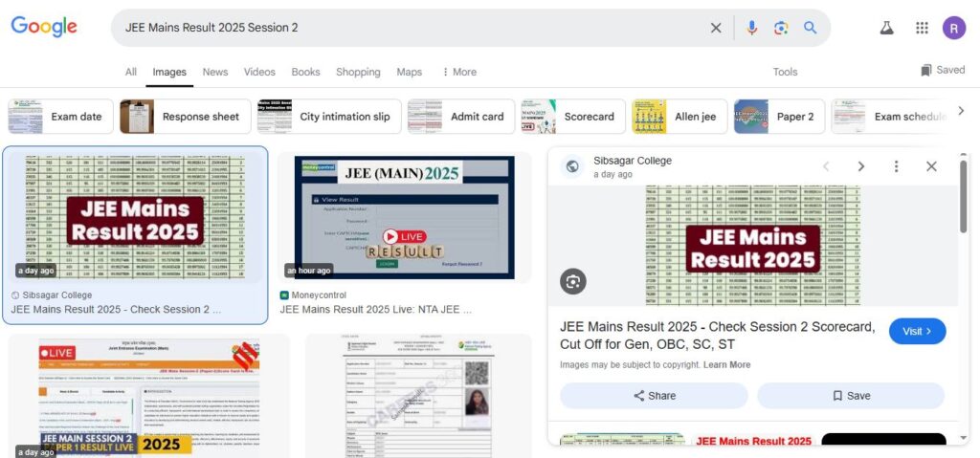Image resolution: width=980 pixels, height=458 pixels.
Task: Filter images by Allen jee chip
Action: click(x=679, y=117)
